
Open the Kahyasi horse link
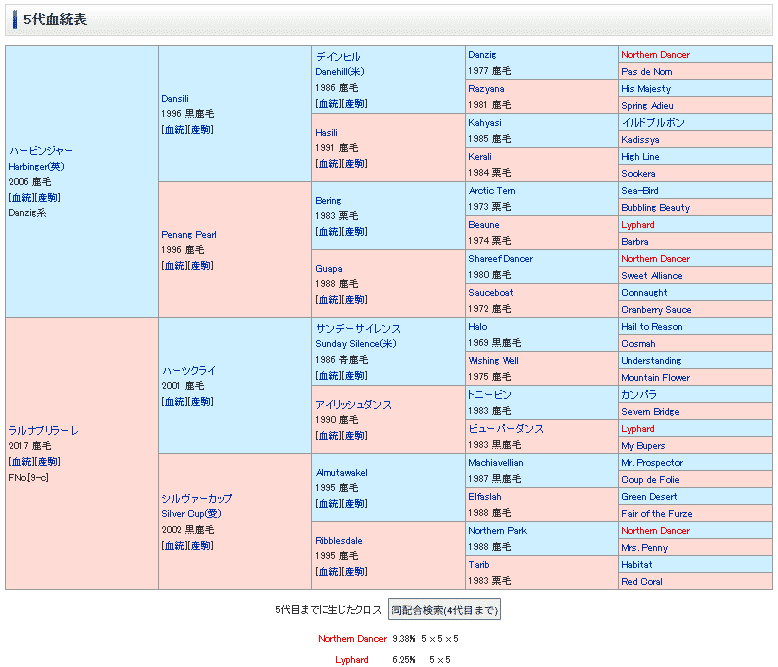pos(485,123)
